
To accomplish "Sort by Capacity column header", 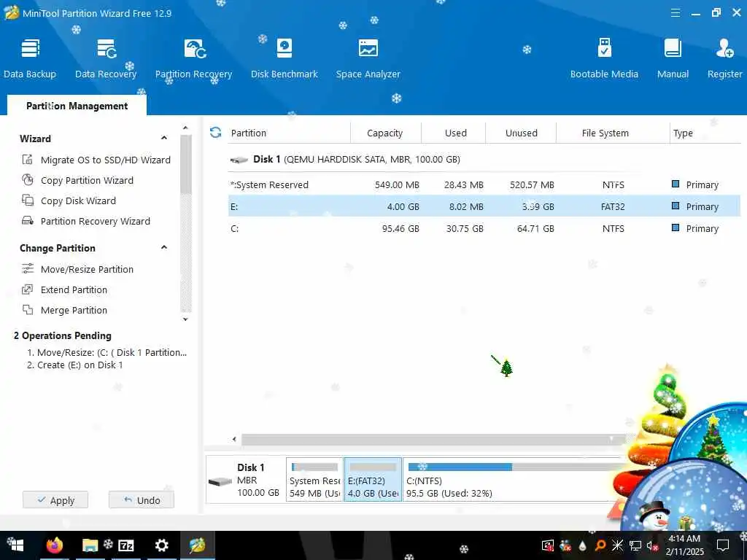I will pyautogui.click(x=385, y=133).
